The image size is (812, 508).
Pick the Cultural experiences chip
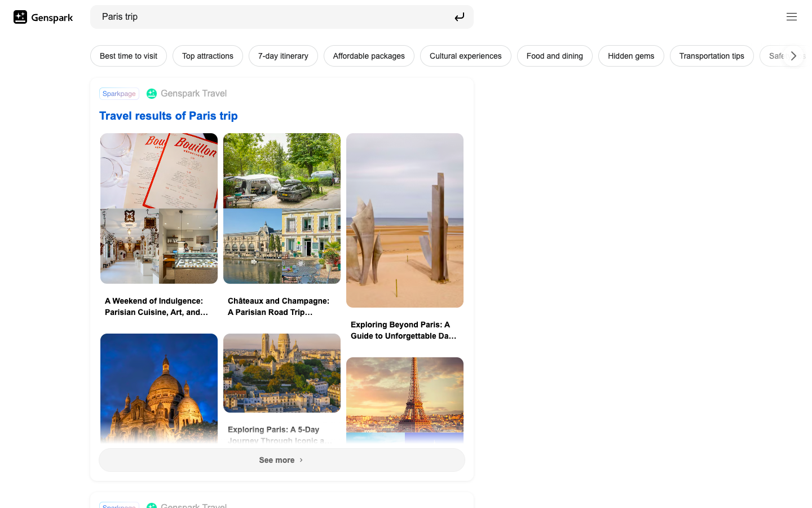pos(466,56)
